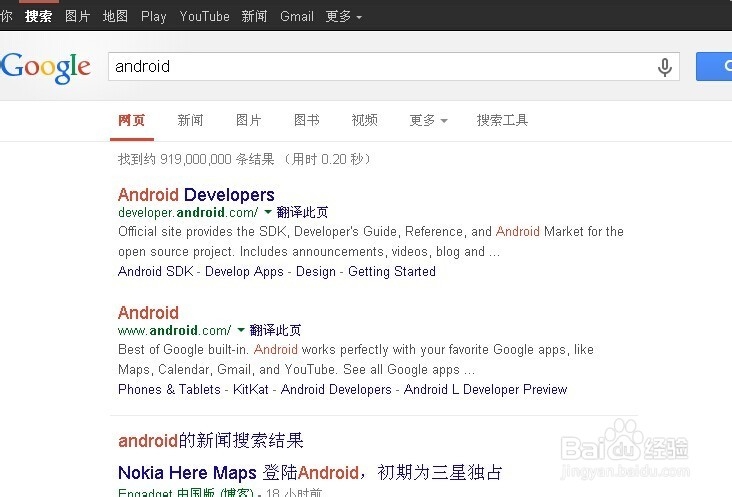732x497 pixels.
Task: Open arrow next to developer.android.com URL
Action: tap(268, 212)
